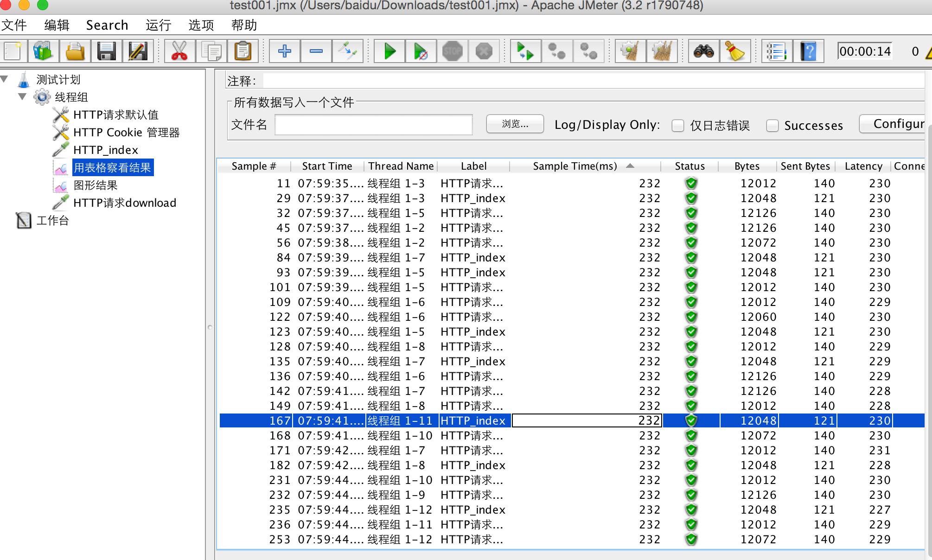932x560 pixels.
Task: Sort by Label column header
Action: pos(473,166)
